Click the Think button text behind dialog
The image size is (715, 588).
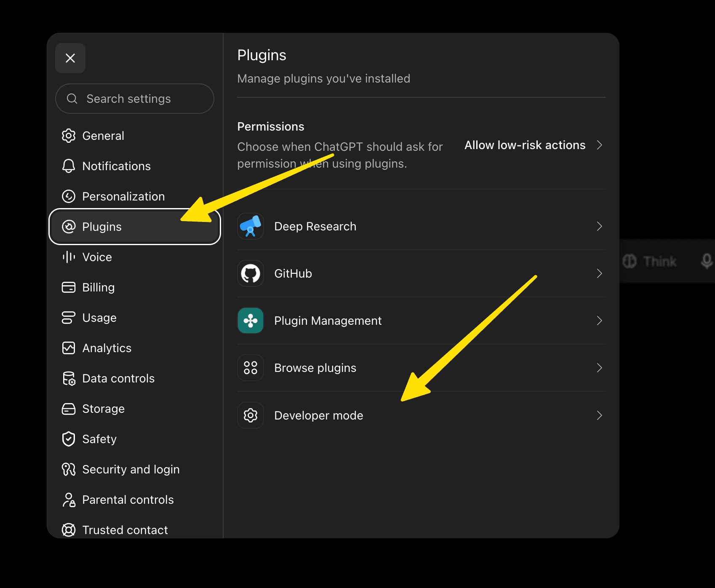660,261
